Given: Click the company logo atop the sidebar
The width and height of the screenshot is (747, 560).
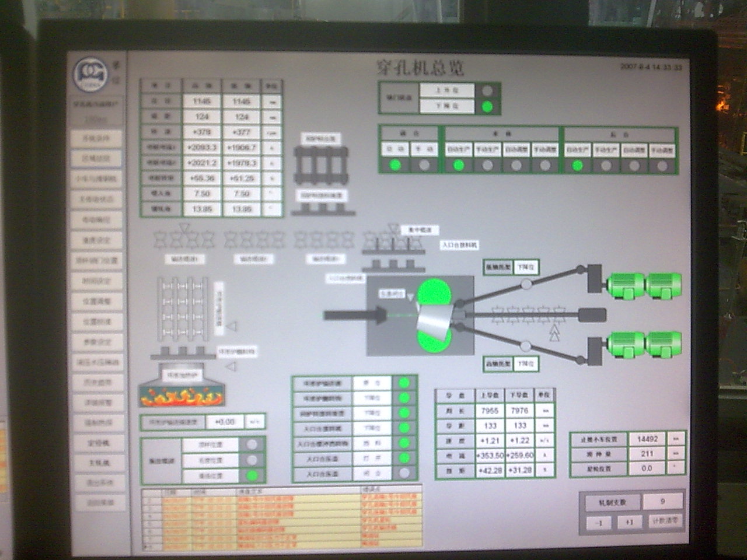Looking at the screenshot, I should click(x=90, y=73).
